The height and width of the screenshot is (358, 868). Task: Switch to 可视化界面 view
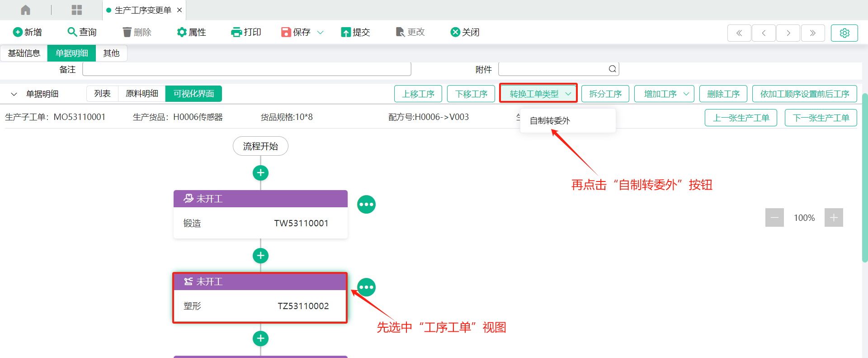193,94
